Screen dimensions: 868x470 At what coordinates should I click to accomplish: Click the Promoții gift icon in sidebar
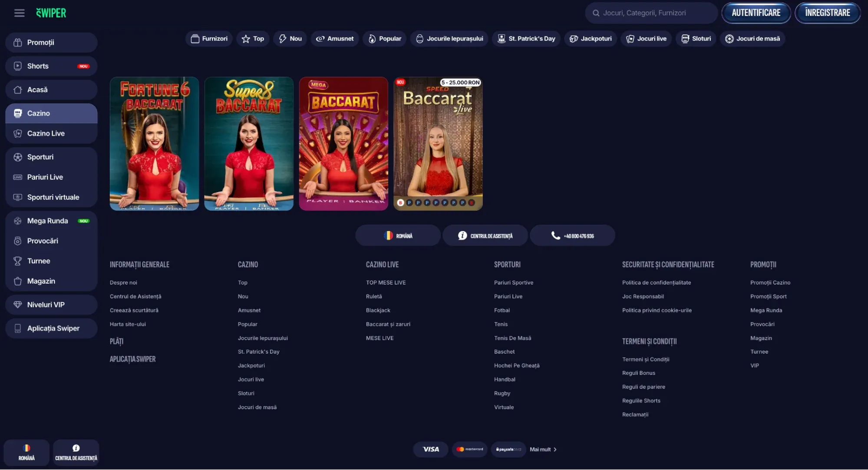[18, 43]
